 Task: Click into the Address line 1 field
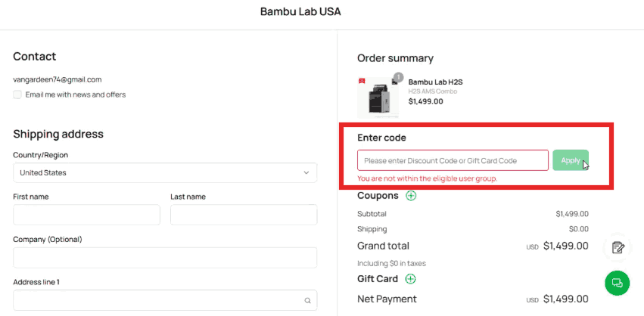pyautogui.click(x=155, y=300)
